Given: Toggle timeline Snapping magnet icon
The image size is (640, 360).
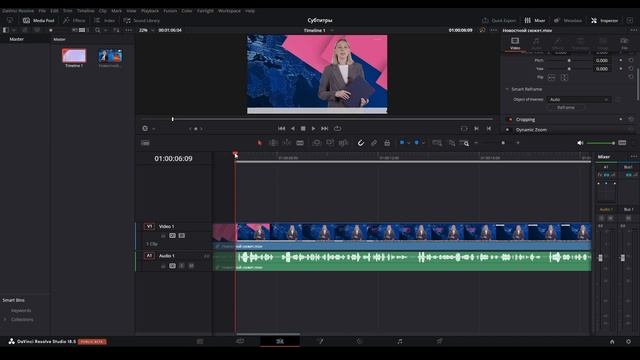Looking at the screenshot, I should [360, 143].
